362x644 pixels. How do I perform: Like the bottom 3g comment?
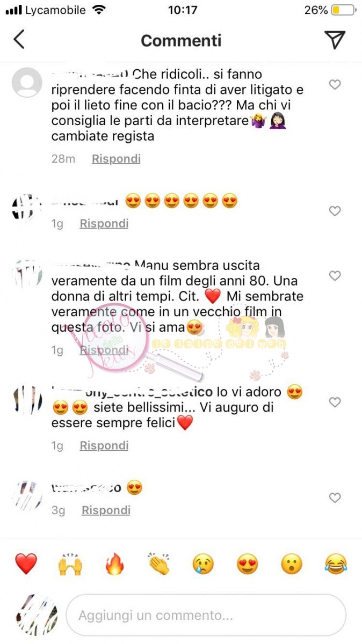point(335,498)
